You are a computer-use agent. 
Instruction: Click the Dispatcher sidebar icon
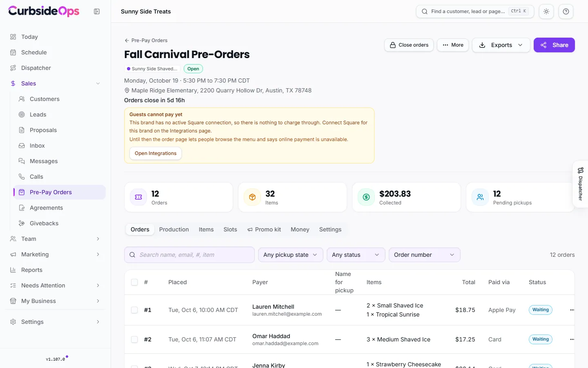point(13,68)
